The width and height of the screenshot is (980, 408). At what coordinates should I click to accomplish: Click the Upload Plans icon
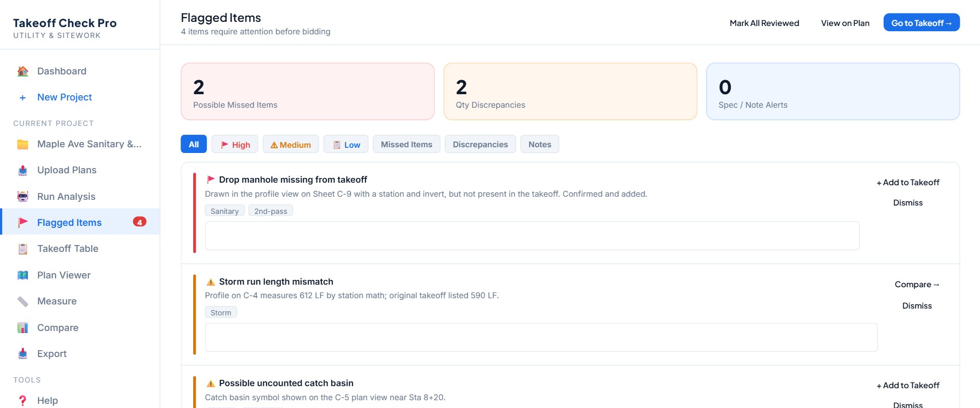(x=22, y=170)
